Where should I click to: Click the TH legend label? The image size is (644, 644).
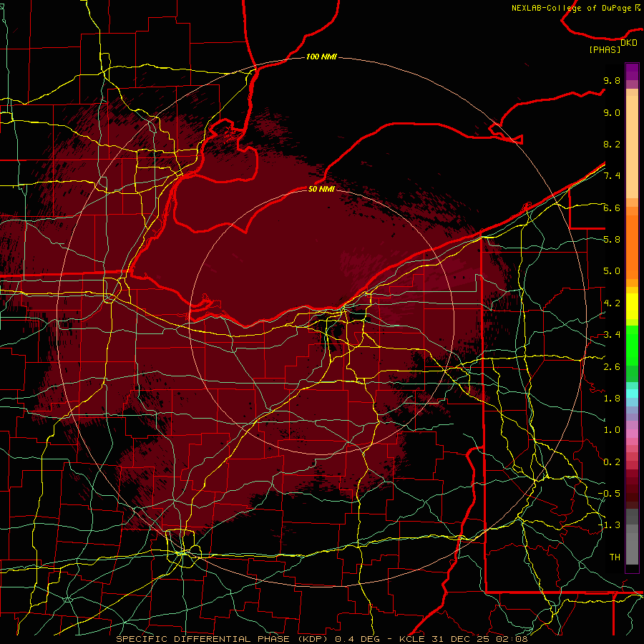615,557
